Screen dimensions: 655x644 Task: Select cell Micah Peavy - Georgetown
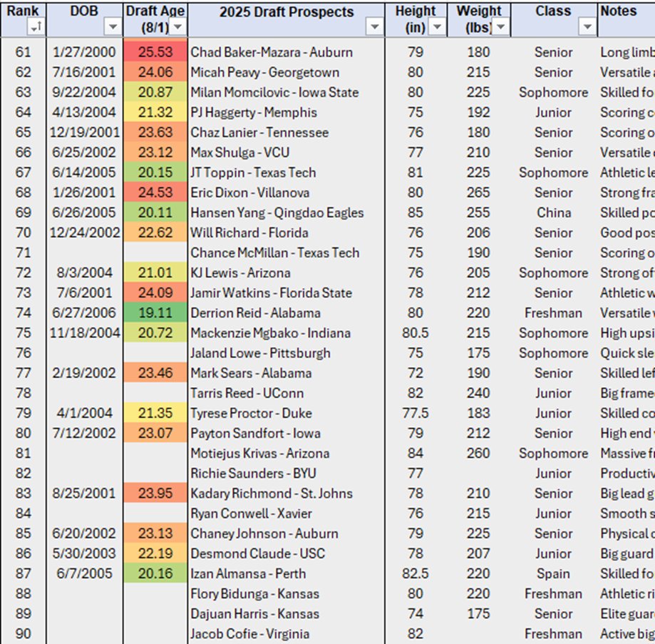(286, 72)
